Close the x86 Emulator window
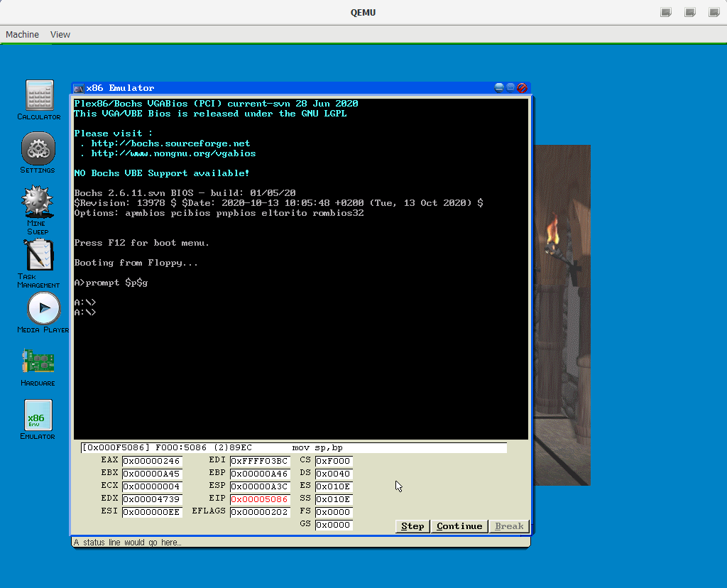 click(x=522, y=87)
